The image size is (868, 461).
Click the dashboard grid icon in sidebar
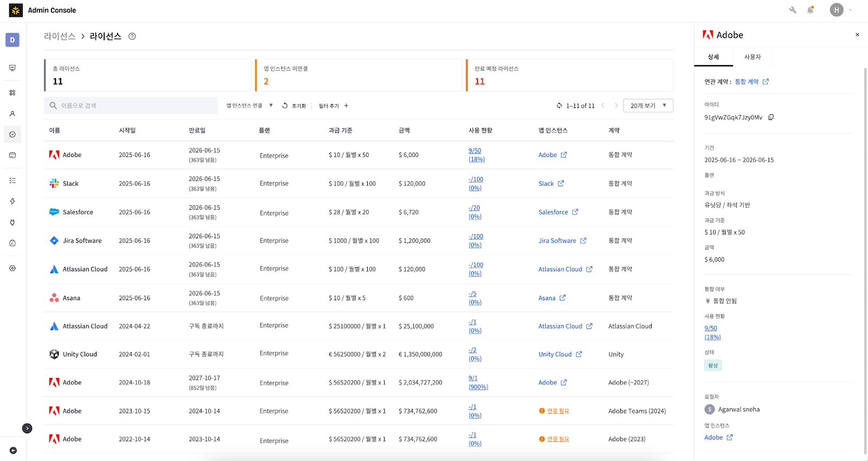[12, 93]
